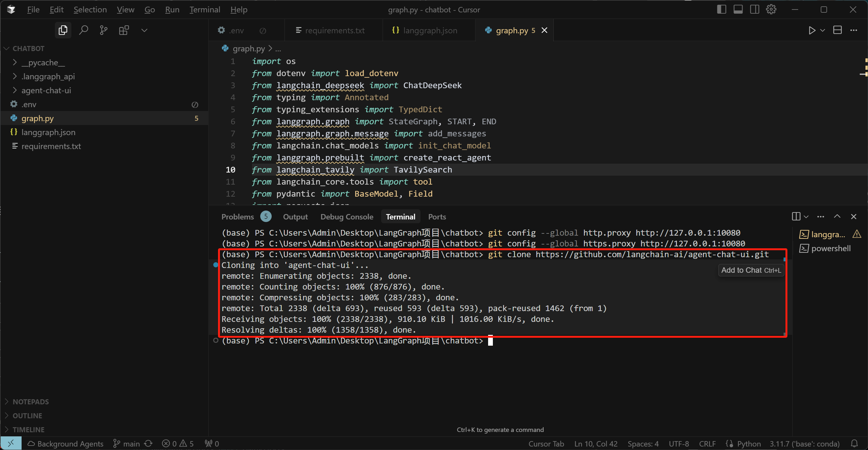Switch to the langgraph.json editor tab
The image size is (868, 450).
tap(430, 30)
